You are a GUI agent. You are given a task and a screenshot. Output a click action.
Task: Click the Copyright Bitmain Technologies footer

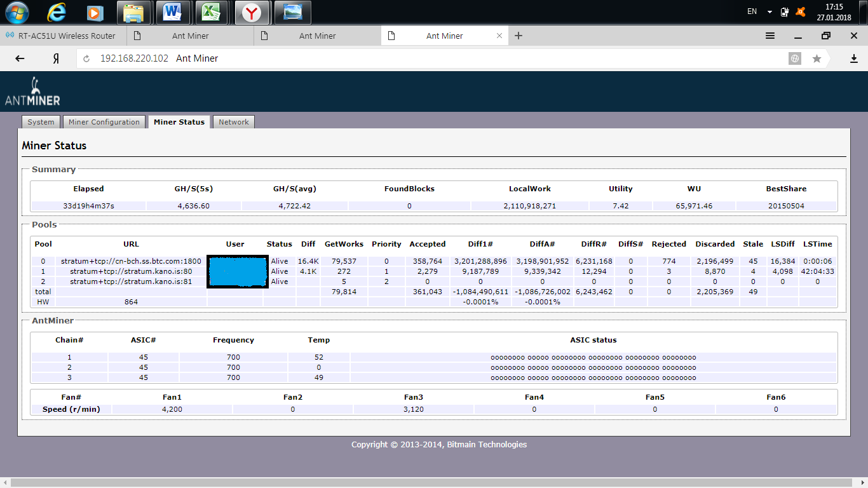[438, 444]
